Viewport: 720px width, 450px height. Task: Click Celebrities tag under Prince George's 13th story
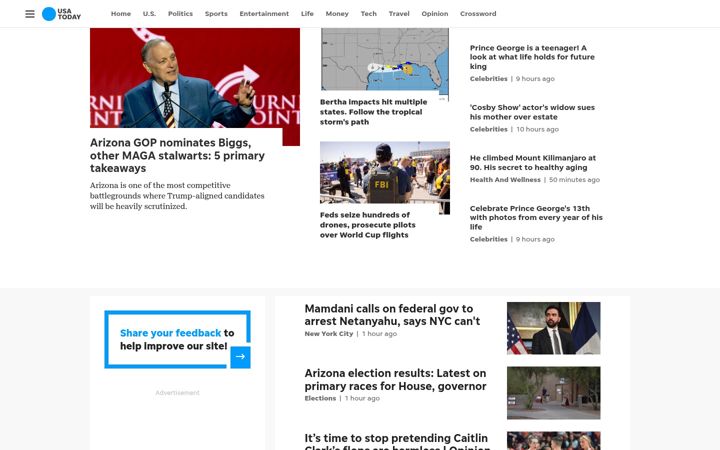coord(489,239)
